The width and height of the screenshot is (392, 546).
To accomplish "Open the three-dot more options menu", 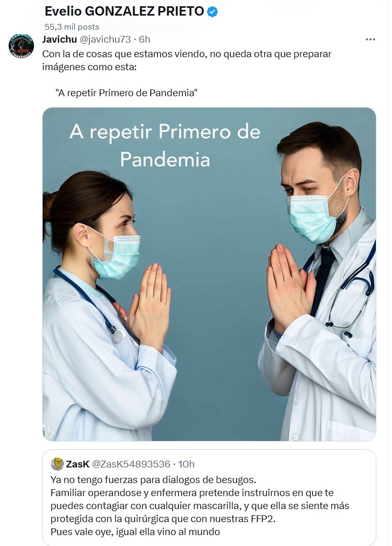I will coord(370,40).
